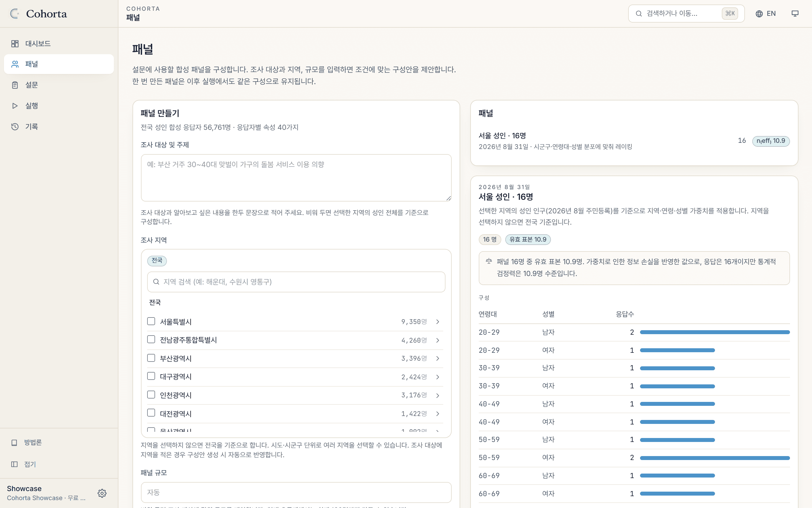Viewport: 812px width, 508px height.
Task: Select the 패널 people icon in sidebar
Action: click(15, 64)
